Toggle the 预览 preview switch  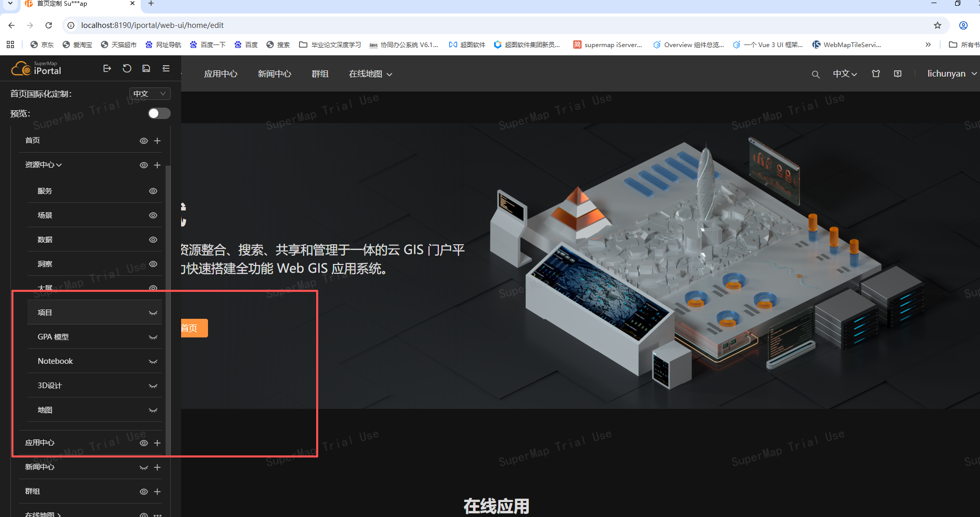click(159, 113)
